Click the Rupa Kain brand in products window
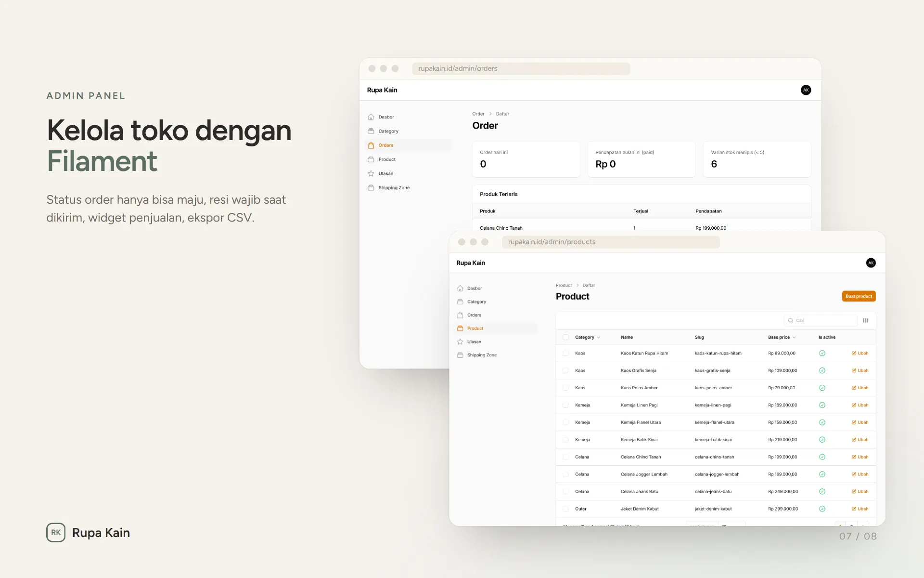This screenshot has height=578, width=924. click(x=471, y=263)
